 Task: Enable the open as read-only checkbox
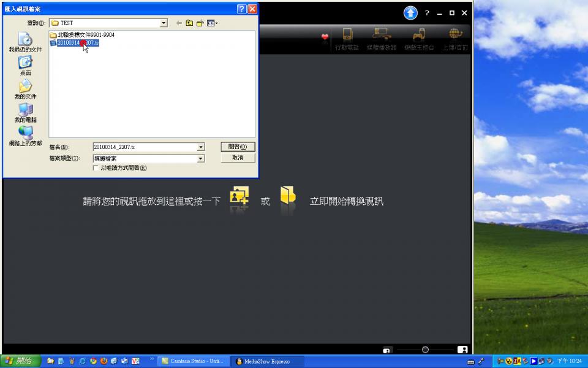point(96,168)
